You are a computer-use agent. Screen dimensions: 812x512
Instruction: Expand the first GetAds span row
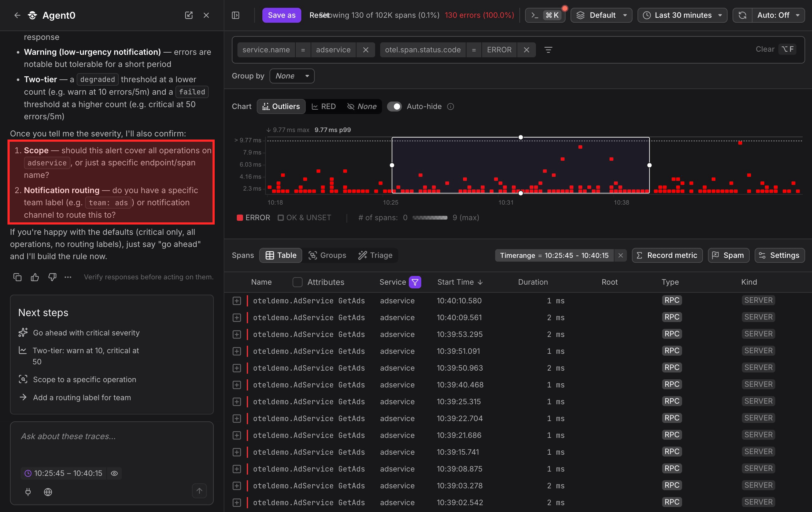[237, 301]
